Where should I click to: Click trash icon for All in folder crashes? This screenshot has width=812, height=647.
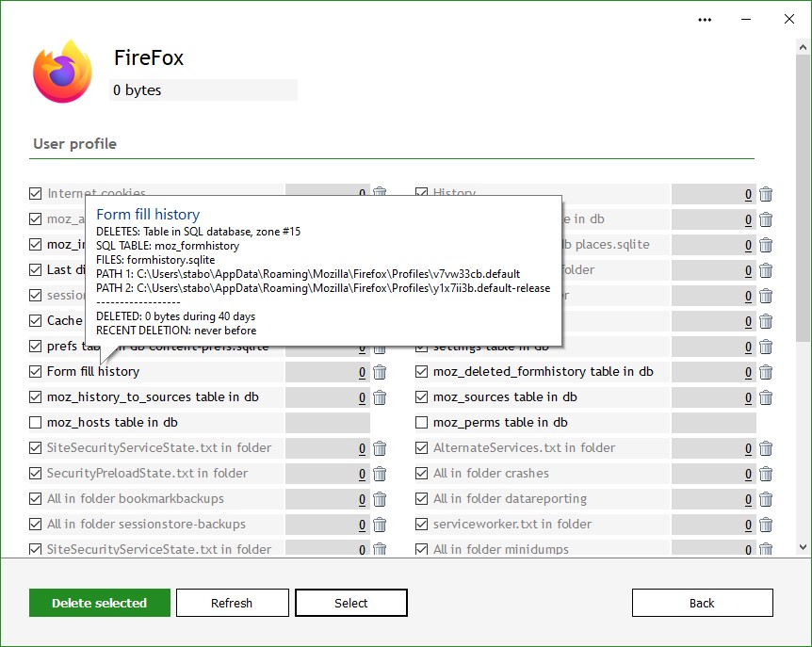click(x=766, y=474)
